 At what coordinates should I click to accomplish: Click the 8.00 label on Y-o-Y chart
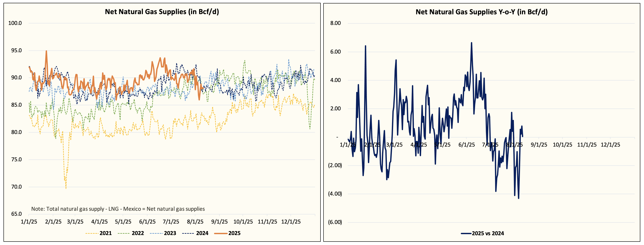click(335, 23)
